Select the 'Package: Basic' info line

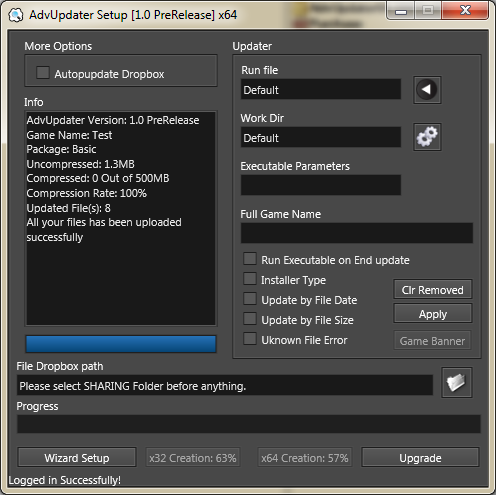[62, 149]
